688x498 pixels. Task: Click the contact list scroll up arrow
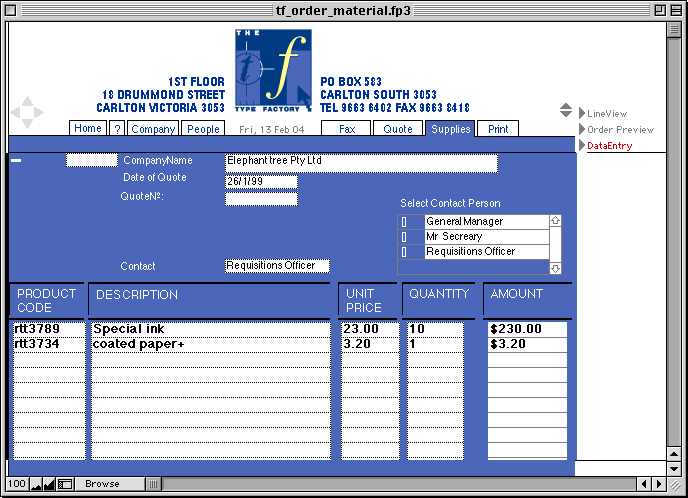pos(555,221)
